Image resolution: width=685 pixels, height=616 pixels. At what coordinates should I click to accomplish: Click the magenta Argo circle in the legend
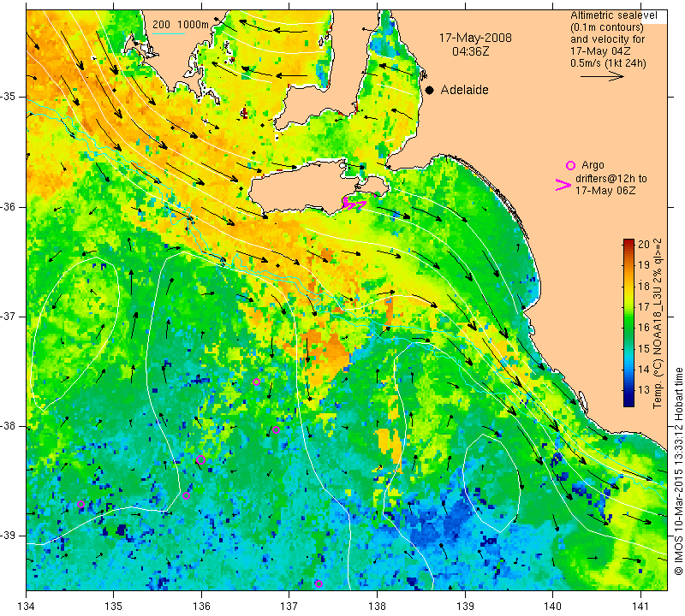click(x=570, y=165)
